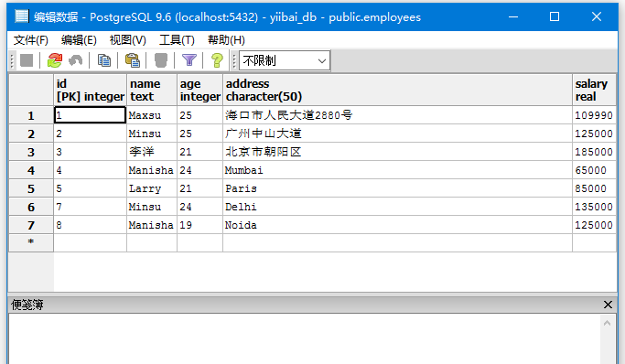The width and height of the screenshot is (625, 364).
Task: Open help with question mark icon
Action: [217, 60]
